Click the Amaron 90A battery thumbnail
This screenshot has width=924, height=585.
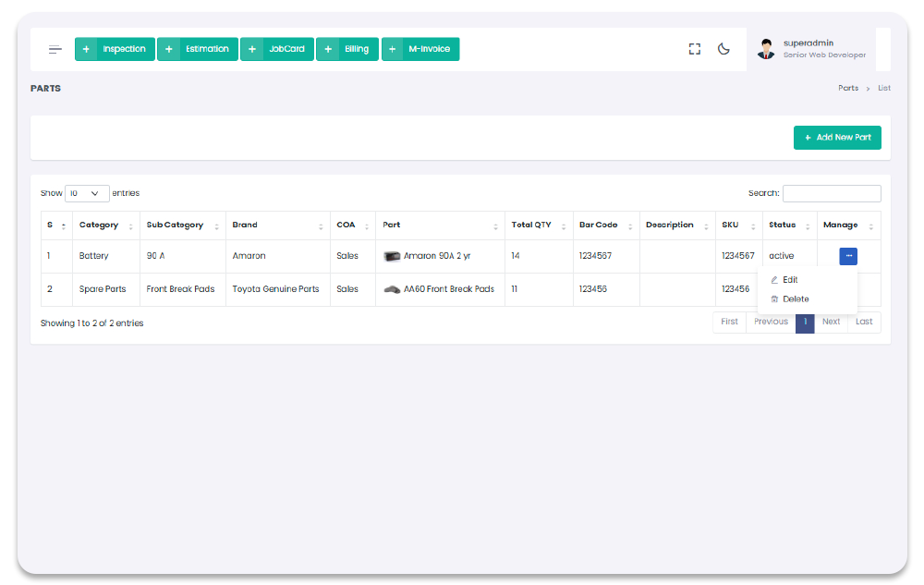click(392, 256)
